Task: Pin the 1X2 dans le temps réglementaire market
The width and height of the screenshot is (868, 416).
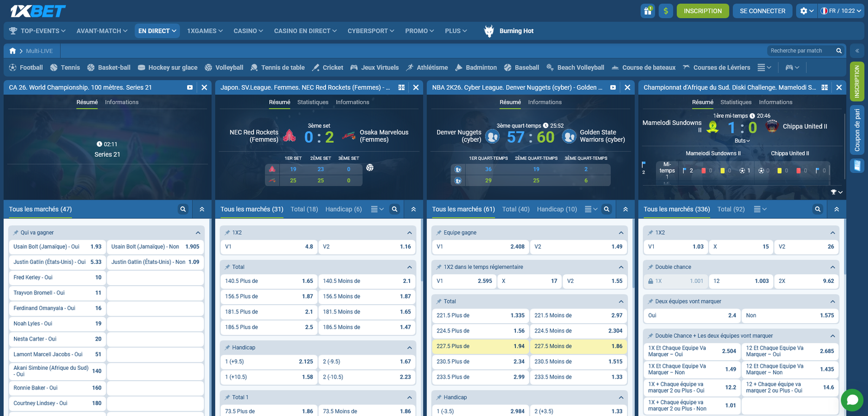Action: [439, 267]
